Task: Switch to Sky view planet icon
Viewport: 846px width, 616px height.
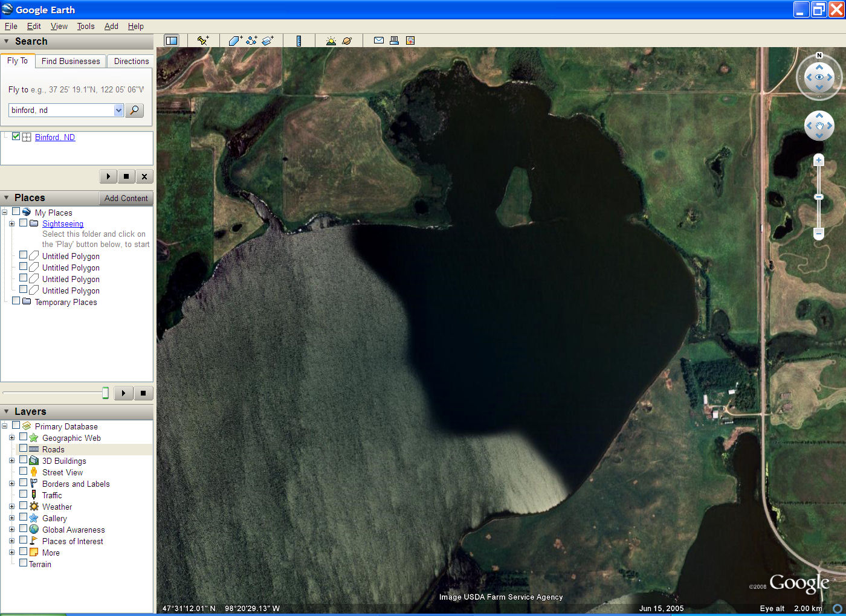Action: pos(347,40)
